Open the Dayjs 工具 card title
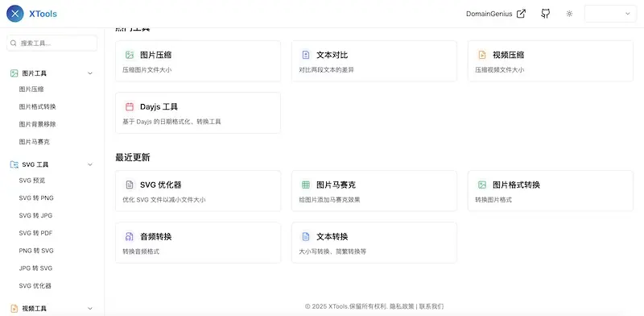644x316 pixels. (159, 107)
